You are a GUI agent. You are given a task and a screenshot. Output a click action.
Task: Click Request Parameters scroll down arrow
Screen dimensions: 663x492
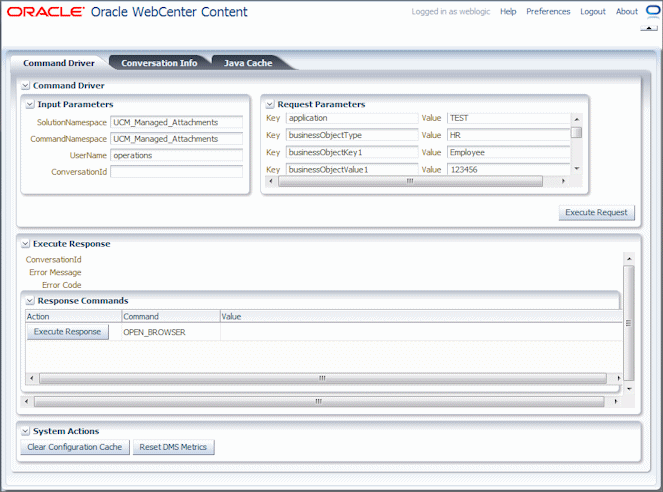tap(577, 169)
